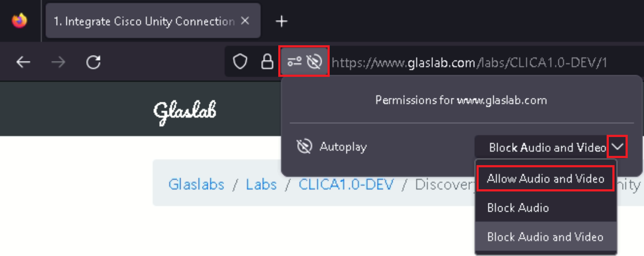Click the tracking protection shield icon
Viewport: 644px width, 256px height.
click(240, 62)
